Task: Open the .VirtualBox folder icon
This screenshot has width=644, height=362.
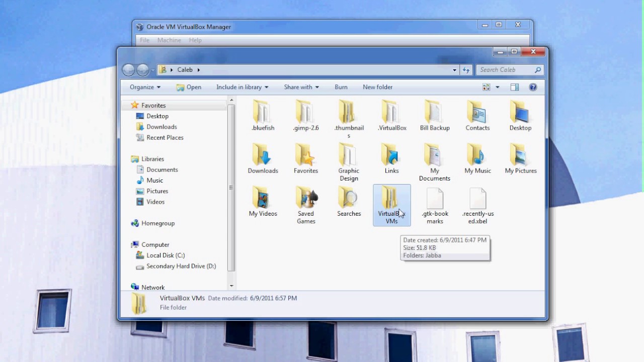Action: pyautogui.click(x=391, y=111)
